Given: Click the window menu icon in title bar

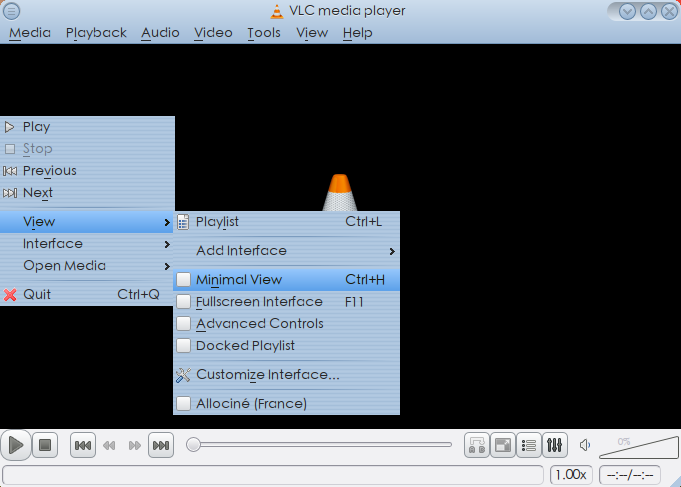Looking at the screenshot, I should [x=11, y=11].
